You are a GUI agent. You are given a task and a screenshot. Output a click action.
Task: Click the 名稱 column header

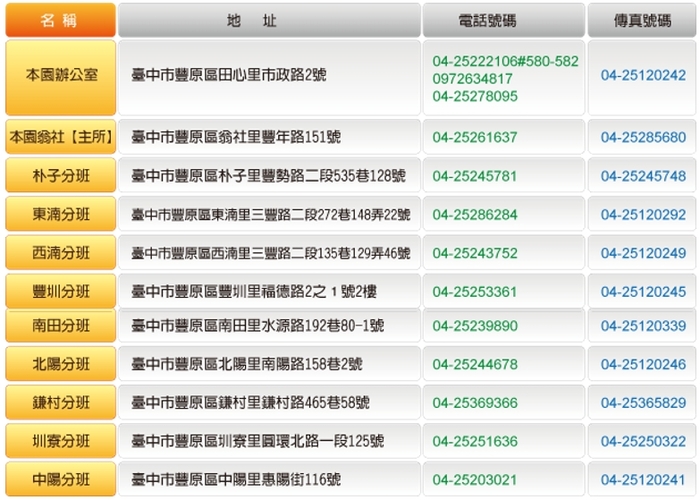click(61, 20)
